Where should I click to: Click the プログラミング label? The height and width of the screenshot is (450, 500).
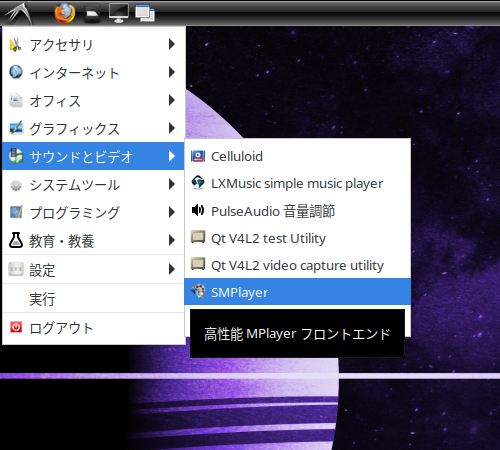[74, 213]
